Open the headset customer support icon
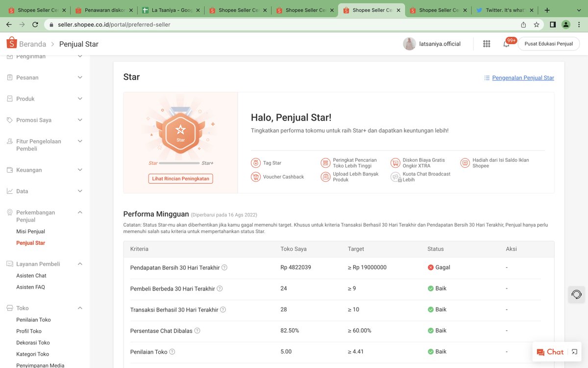The height and width of the screenshot is (368, 588). 577,294
